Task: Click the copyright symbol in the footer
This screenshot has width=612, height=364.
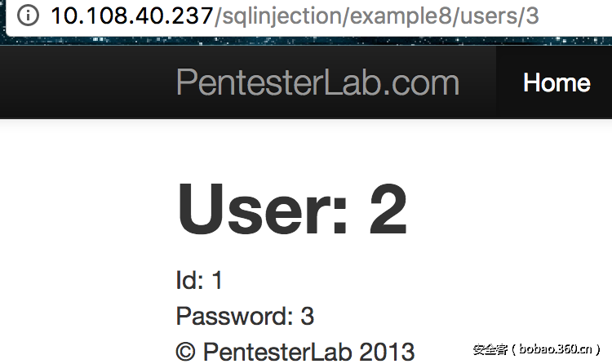Action: (186, 351)
